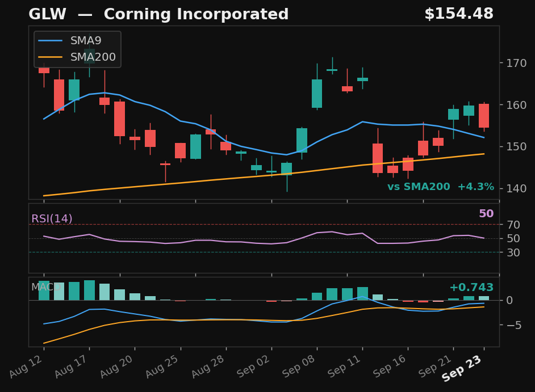The image size is (535, 392).
Task: Click the Aug 25 date label
Action: [163, 366]
